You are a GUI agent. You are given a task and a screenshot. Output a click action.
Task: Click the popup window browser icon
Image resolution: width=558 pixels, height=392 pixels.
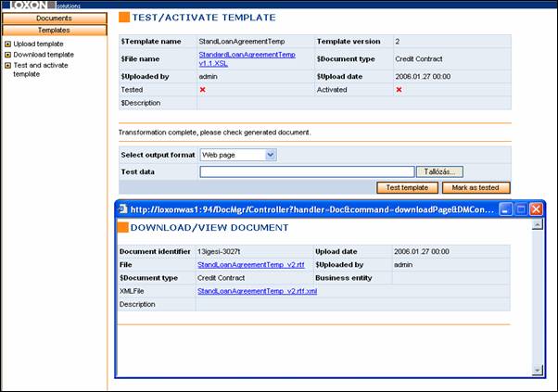pos(122,209)
